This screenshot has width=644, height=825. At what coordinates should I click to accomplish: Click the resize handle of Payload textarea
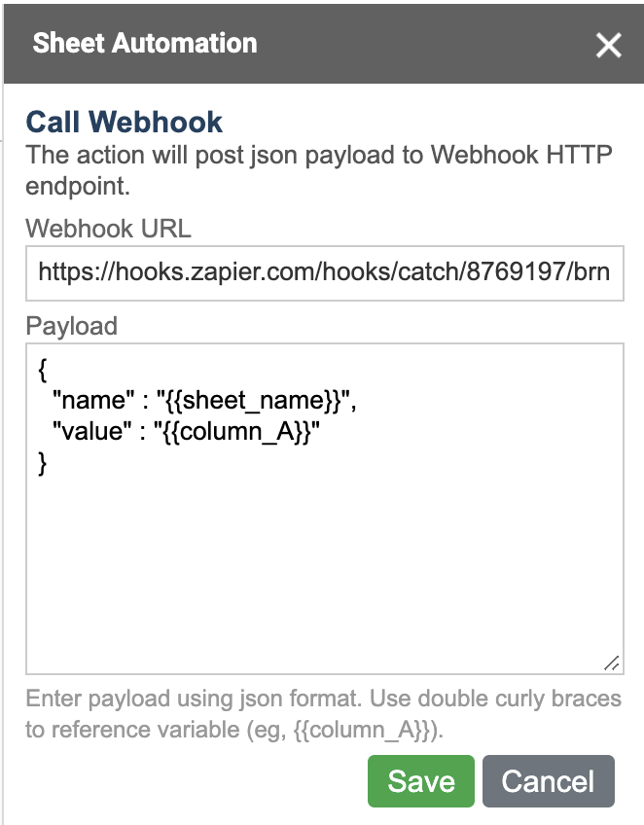point(611,663)
